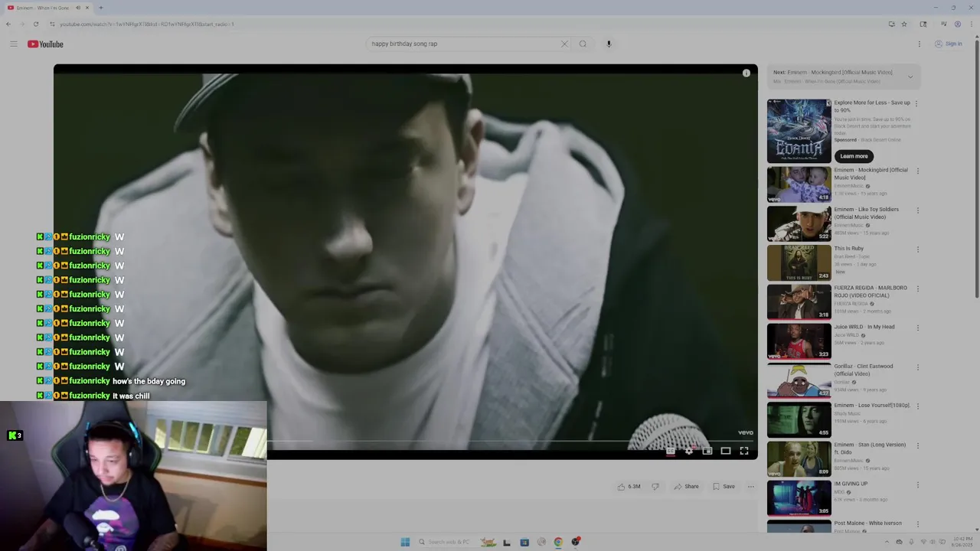The height and width of the screenshot is (551, 980).
Task: Open more actions ellipsis below the video
Action: pos(751,487)
